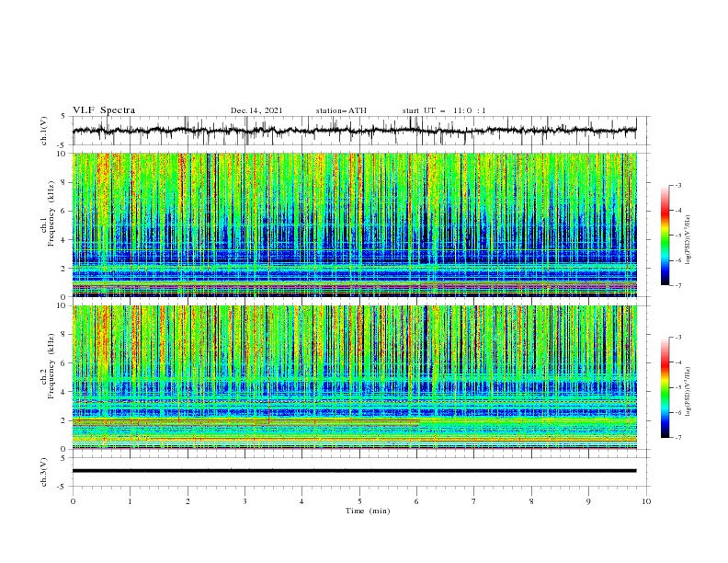Click the "-3" tick on the ch.1 color bar
728x563 pixels.
(x=677, y=185)
